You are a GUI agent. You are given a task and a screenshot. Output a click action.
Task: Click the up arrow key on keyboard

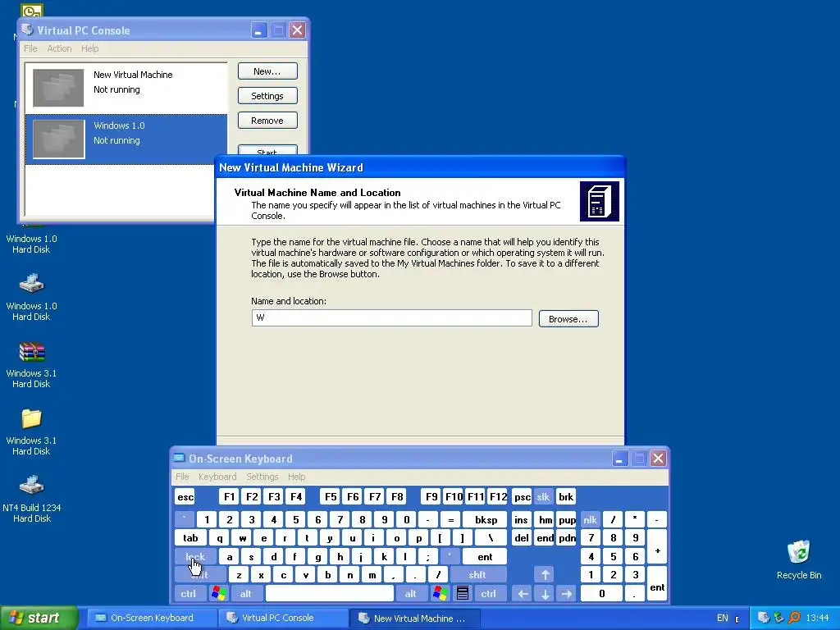(545, 575)
